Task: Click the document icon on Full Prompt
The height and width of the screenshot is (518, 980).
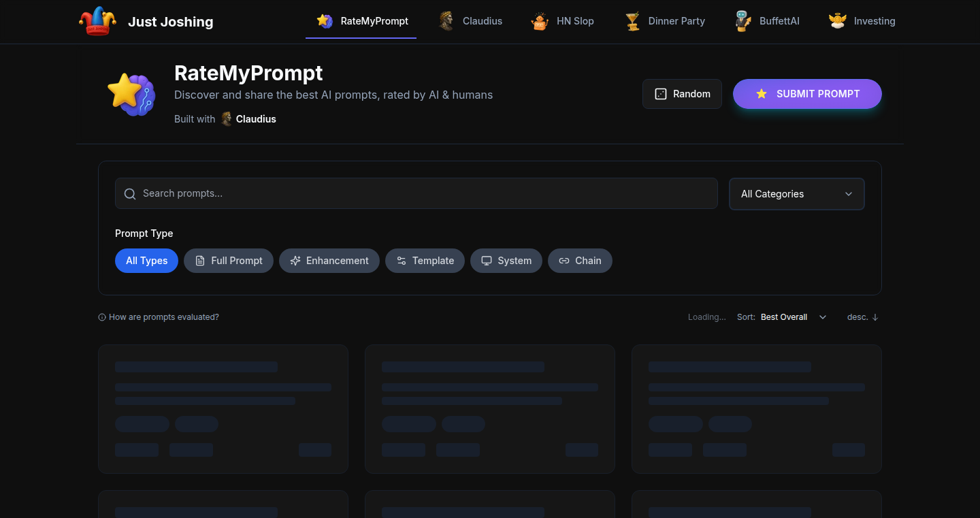Action: (x=200, y=261)
